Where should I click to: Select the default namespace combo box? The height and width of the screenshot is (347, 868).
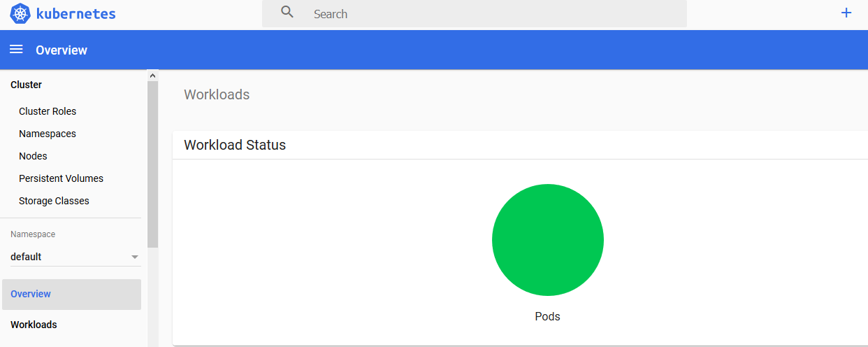(75, 257)
